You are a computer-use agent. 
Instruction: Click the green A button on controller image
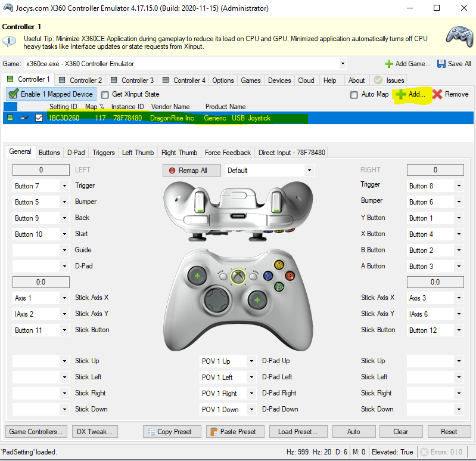pos(279,286)
